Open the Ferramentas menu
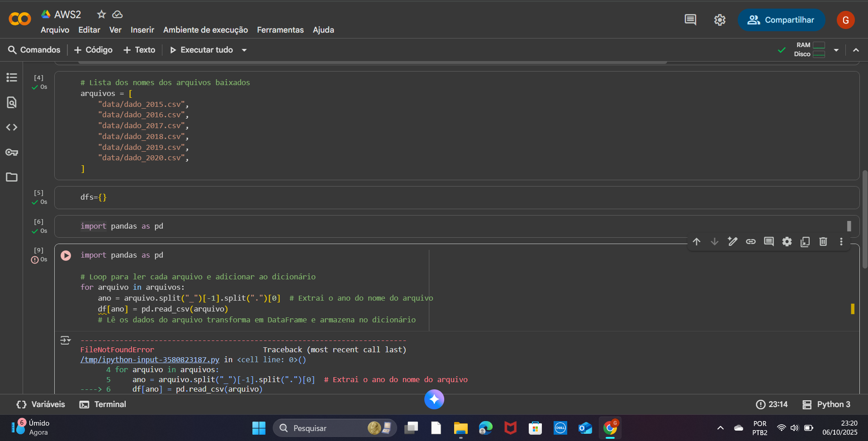The height and width of the screenshot is (441, 868). 280,30
